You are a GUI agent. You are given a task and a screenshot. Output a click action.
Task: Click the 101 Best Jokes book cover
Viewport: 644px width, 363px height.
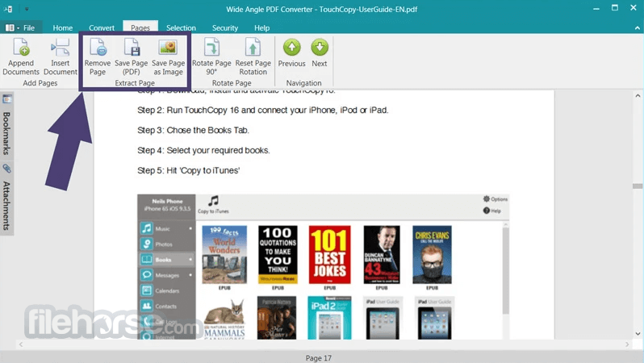329,255
